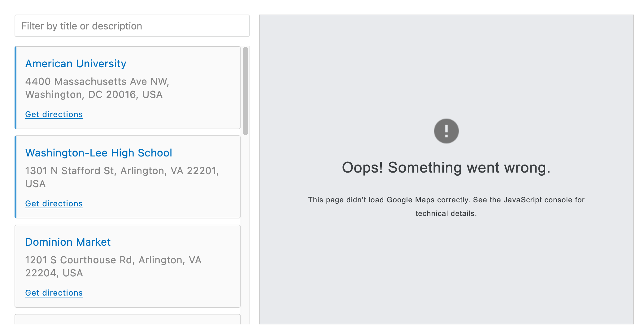Image resolution: width=644 pixels, height=334 pixels.
Task: Open the Dominion Market location link
Action: coord(68,242)
